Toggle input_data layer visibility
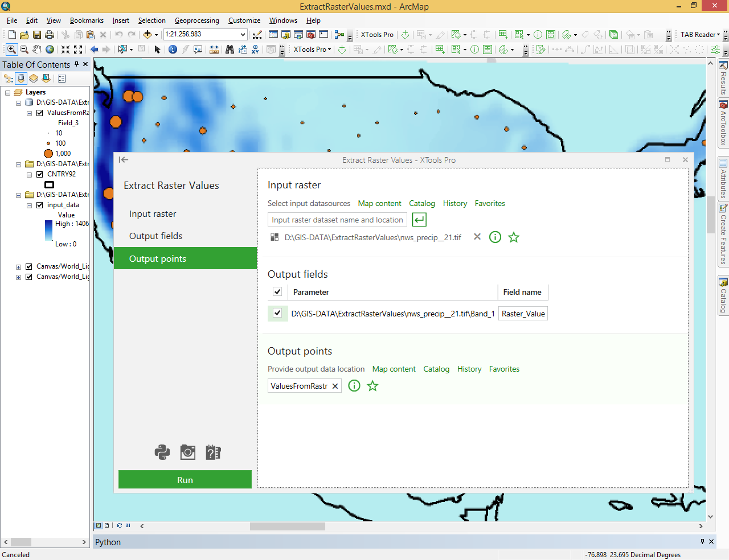 click(x=39, y=205)
